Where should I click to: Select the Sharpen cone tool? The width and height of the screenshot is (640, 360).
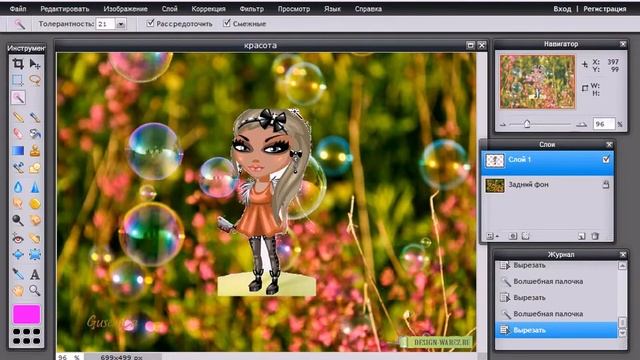coord(35,187)
